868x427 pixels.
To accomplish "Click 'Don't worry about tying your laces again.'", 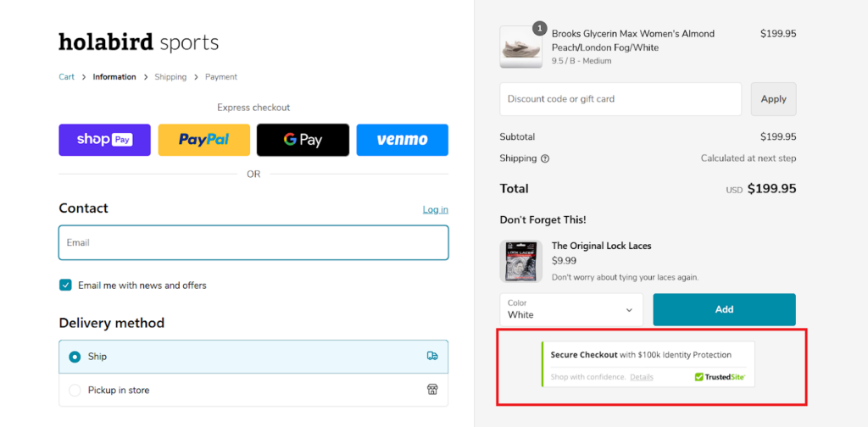I will (x=626, y=277).
